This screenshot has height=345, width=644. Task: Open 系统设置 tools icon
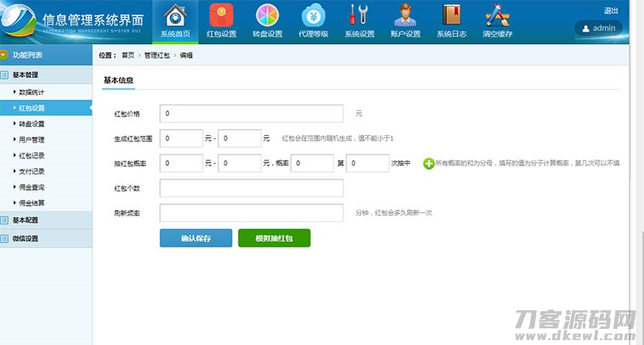click(359, 16)
